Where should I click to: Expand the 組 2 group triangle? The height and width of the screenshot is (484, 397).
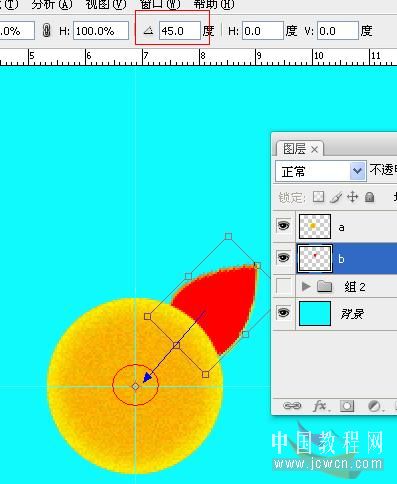tap(305, 286)
